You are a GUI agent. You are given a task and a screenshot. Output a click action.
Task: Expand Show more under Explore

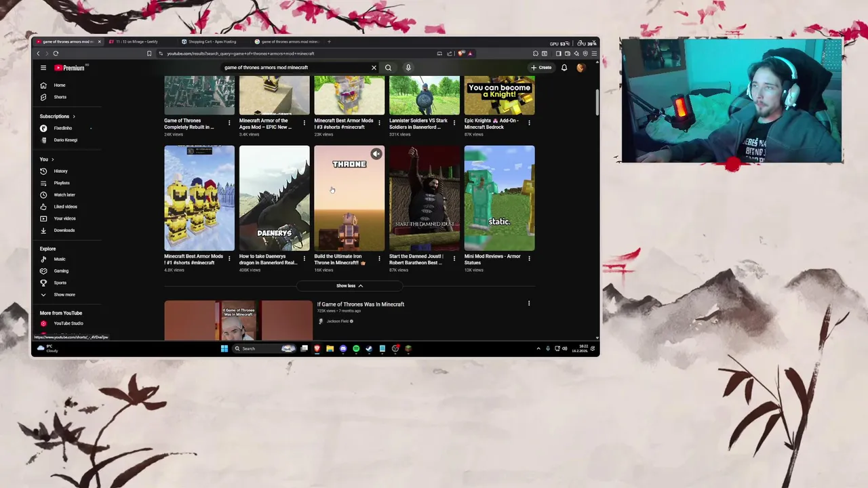coord(64,295)
